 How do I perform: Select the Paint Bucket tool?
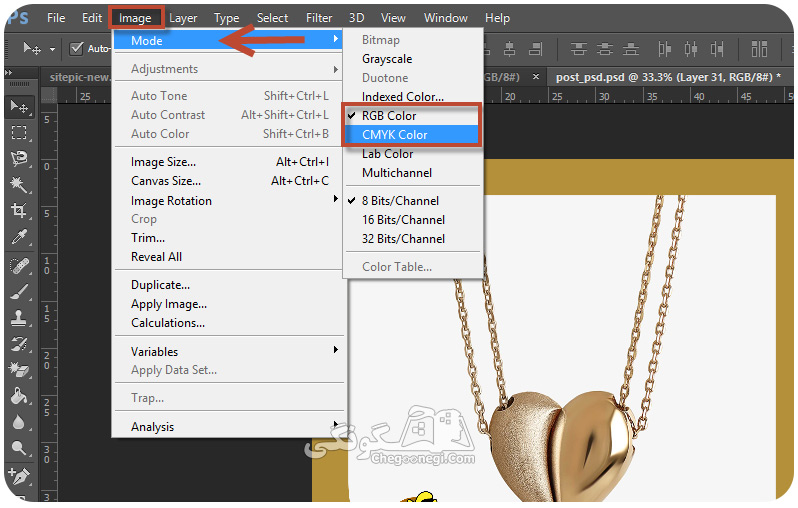click(19, 396)
